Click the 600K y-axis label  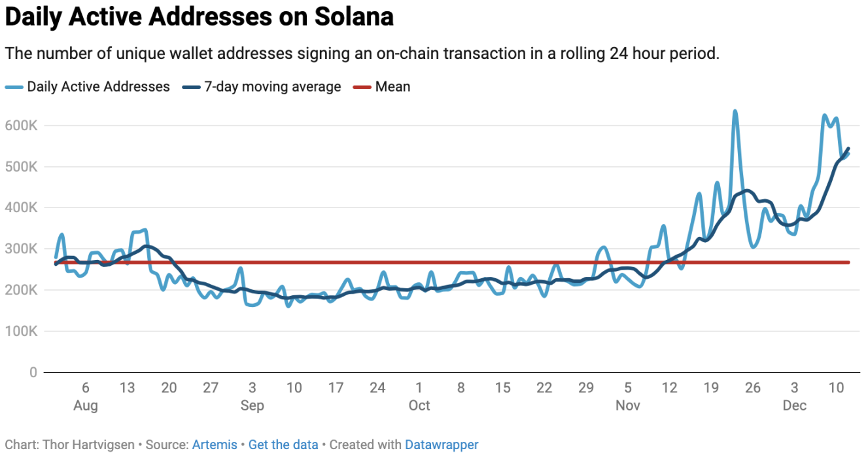tap(22, 126)
